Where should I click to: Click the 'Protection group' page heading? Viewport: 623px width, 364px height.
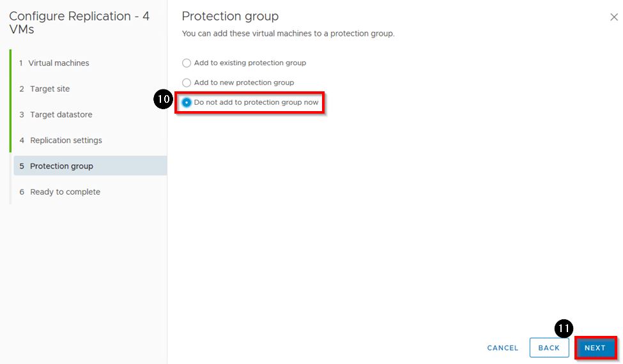(230, 16)
